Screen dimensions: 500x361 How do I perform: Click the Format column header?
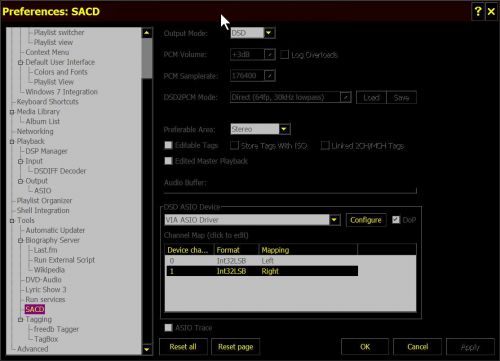click(236, 250)
